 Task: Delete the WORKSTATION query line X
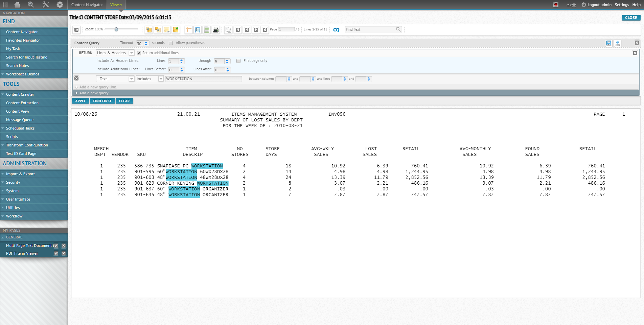pos(76,78)
